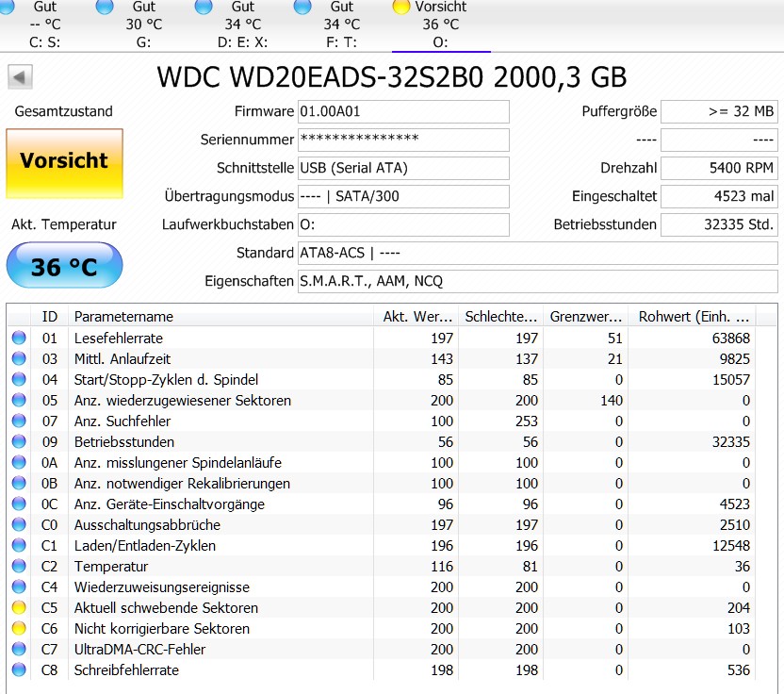Screen dimensions: 784x694
Task: Click raw value 63868 of Lesefehlerrate
Action: pos(730,339)
